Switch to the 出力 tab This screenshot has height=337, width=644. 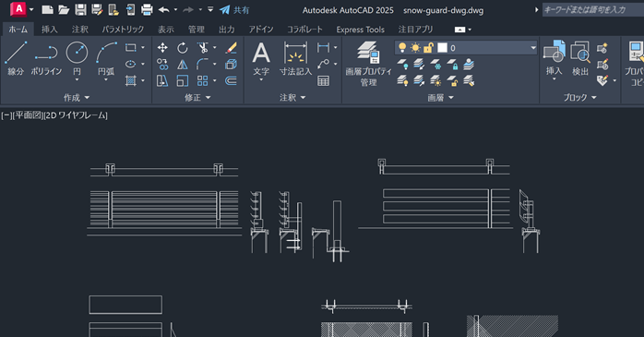[226, 30]
